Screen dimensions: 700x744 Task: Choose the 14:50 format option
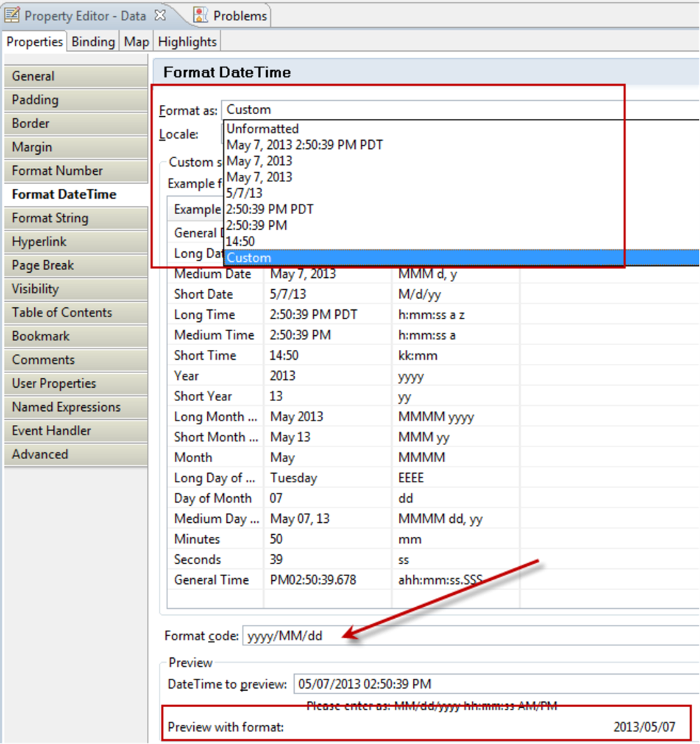coord(461,241)
